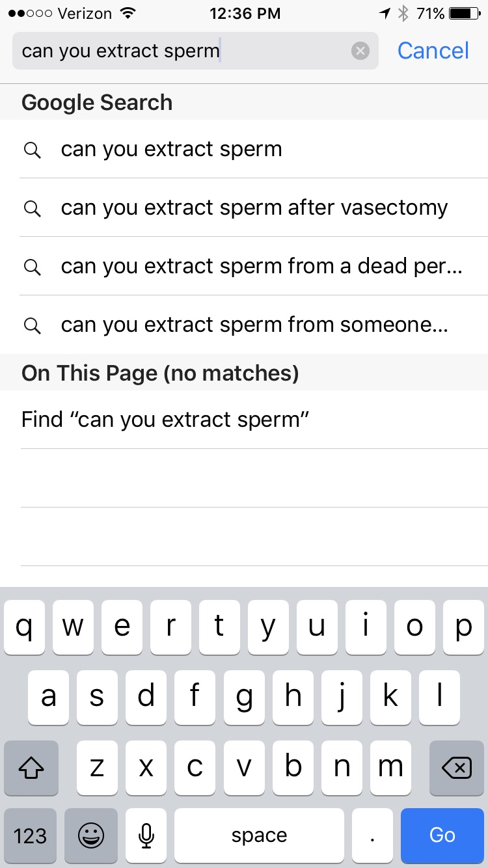Open the emoji keyboard
This screenshot has width=488, height=868.
point(91,835)
